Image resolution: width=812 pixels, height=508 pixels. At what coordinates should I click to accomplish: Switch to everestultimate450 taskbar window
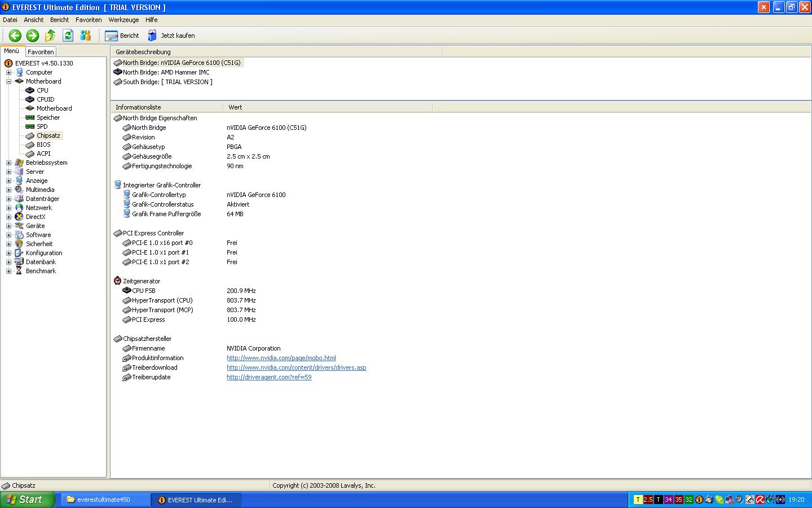click(105, 500)
